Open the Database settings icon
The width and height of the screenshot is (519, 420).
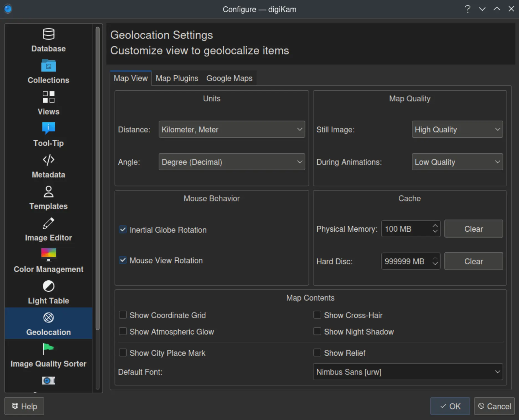[48, 34]
